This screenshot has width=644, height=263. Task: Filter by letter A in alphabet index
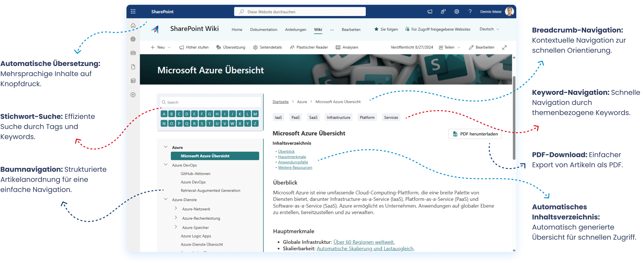click(164, 114)
